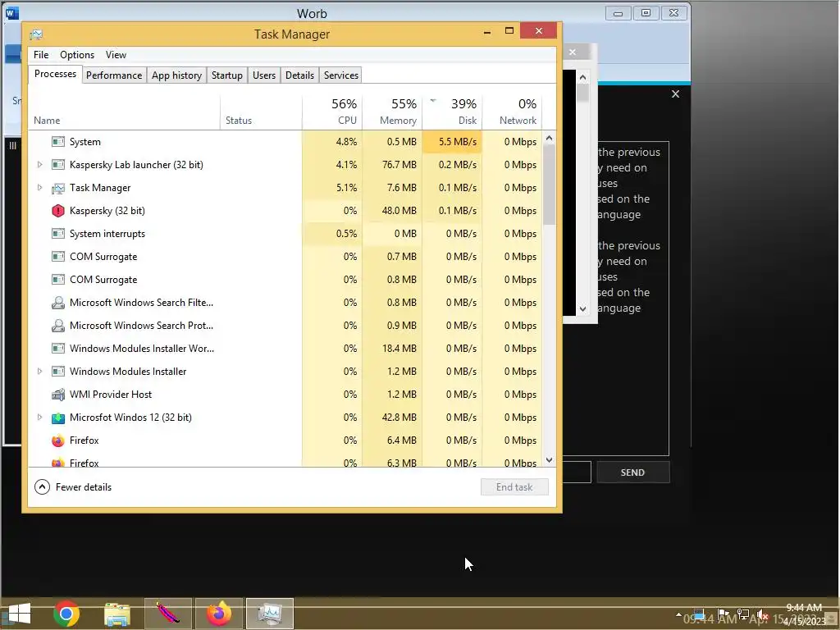This screenshot has height=630, width=840.
Task: Click the process list scrollbar thumb
Action: click(549, 185)
